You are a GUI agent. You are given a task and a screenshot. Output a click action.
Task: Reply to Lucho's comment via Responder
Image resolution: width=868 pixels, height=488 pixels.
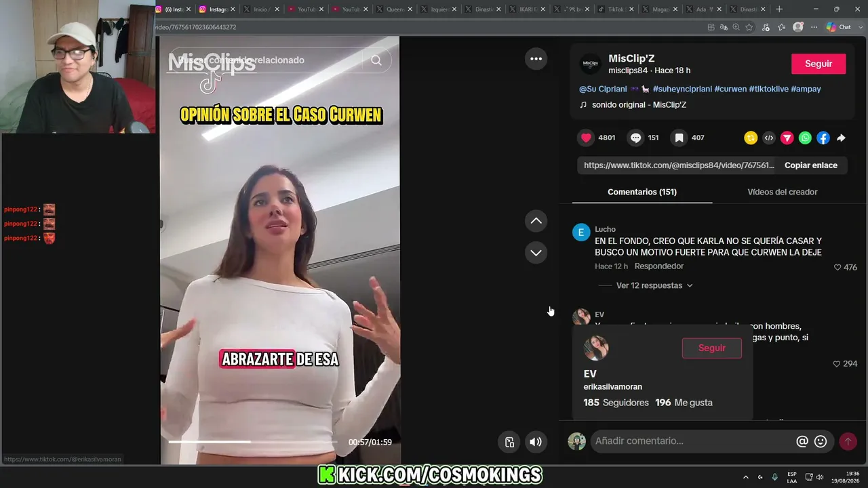[659, 266]
